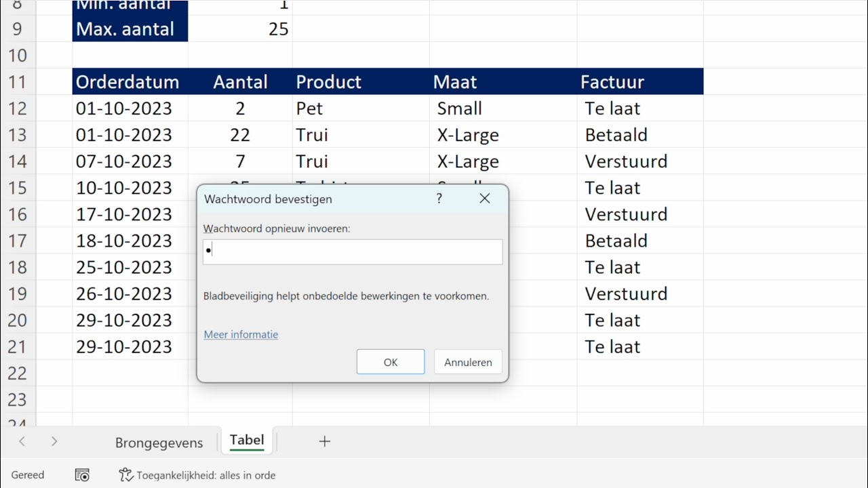Select the Pet product cell

coord(361,108)
